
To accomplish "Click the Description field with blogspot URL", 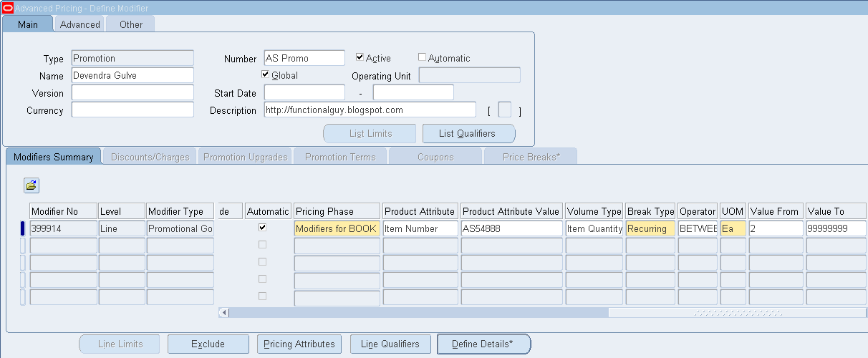I will pyautogui.click(x=370, y=110).
